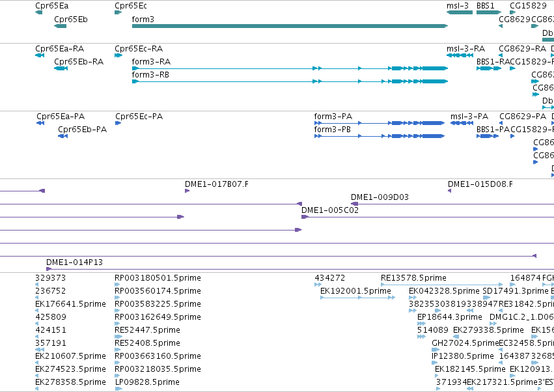Click the RP003162649.5prime EST label
The image size is (554, 392).
(158, 317)
